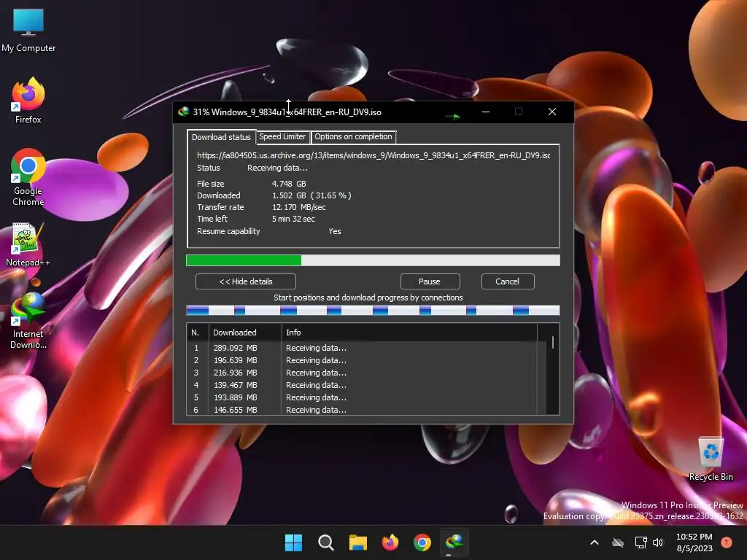Select connection row with 193.889 MB
Image resolution: width=747 pixels, height=560 pixels.
362,397
